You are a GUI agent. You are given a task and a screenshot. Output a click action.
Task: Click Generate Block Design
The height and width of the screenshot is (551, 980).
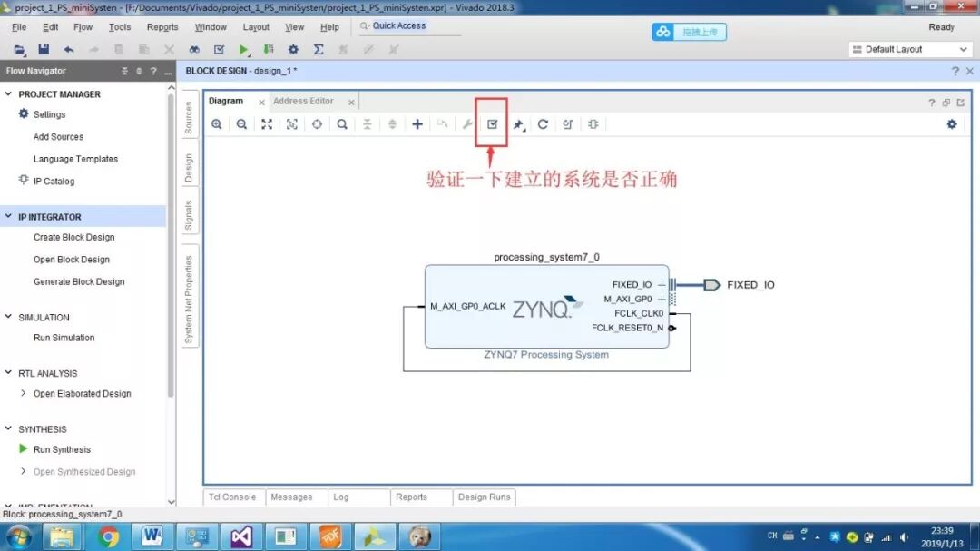(79, 281)
